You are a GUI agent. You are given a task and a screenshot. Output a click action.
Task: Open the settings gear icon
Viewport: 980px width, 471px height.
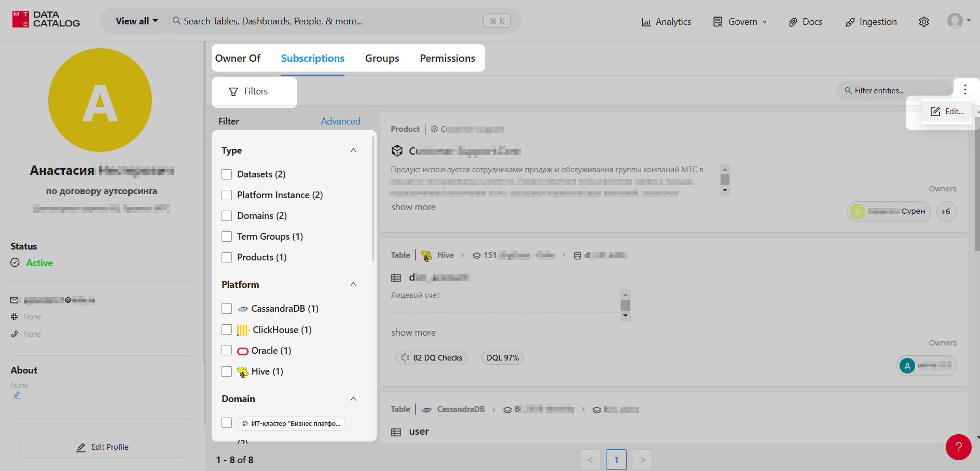pos(923,22)
